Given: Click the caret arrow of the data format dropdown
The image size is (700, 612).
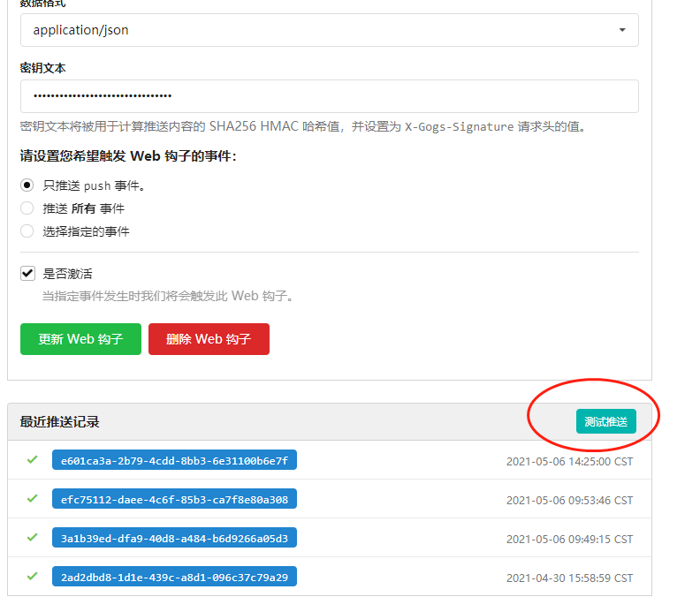Looking at the screenshot, I should coord(622,30).
